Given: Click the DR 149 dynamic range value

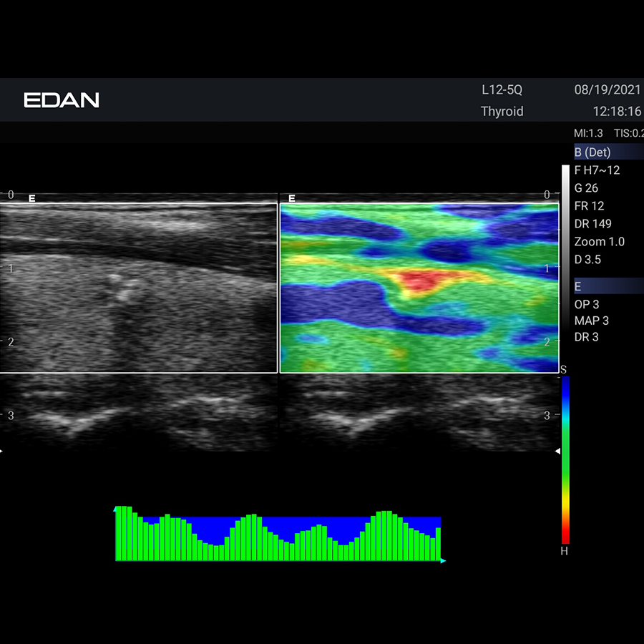Looking at the screenshot, I should (x=592, y=224).
